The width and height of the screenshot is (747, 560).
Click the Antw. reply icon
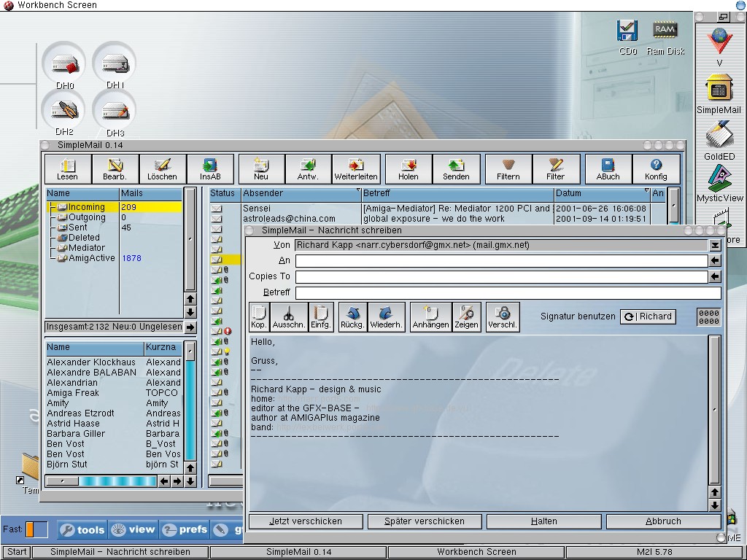tap(308, 169)
